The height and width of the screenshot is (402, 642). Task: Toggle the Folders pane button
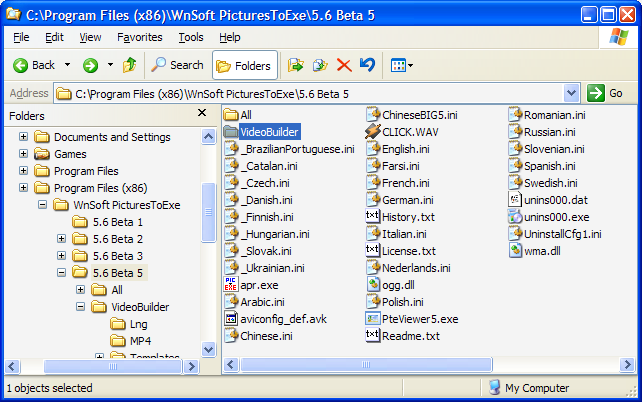pyautogui.click(x=245, y=65)
